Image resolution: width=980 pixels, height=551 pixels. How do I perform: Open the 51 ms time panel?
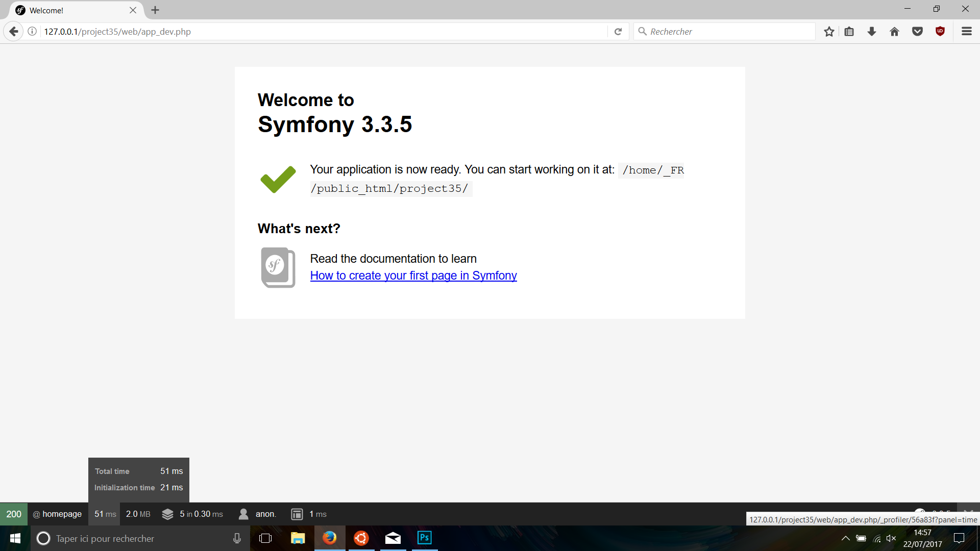click(105, 514)
